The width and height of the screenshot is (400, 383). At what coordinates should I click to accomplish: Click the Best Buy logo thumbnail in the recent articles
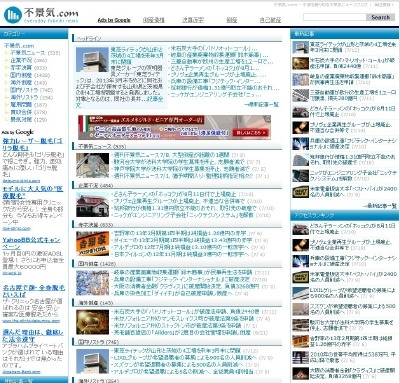pyautogui.click(x=300, y=192)
